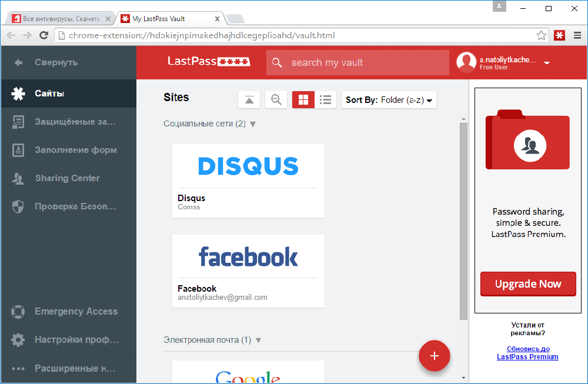588x384 pixels.
Task: Bookmark this page with the star icon
Action: coord(541,35)
